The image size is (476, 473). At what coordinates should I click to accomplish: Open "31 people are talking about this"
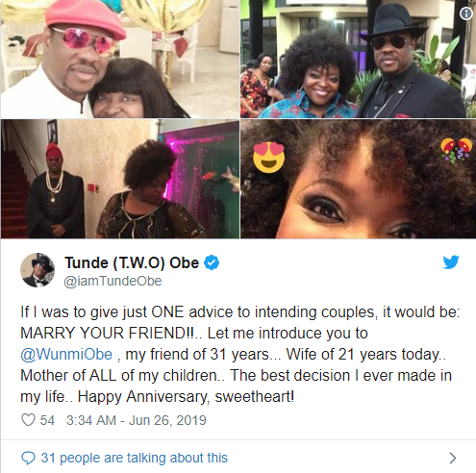(x=135, y=458)
